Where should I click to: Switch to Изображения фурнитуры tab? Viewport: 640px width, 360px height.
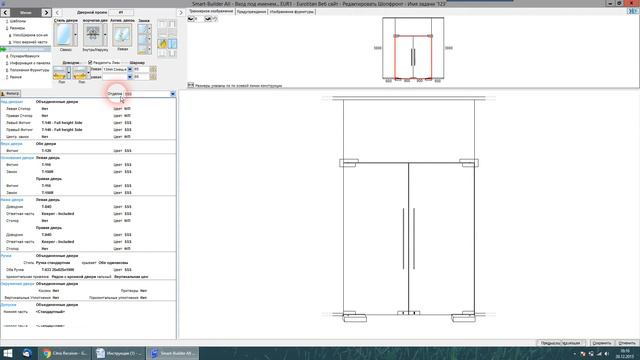[292, 12]
